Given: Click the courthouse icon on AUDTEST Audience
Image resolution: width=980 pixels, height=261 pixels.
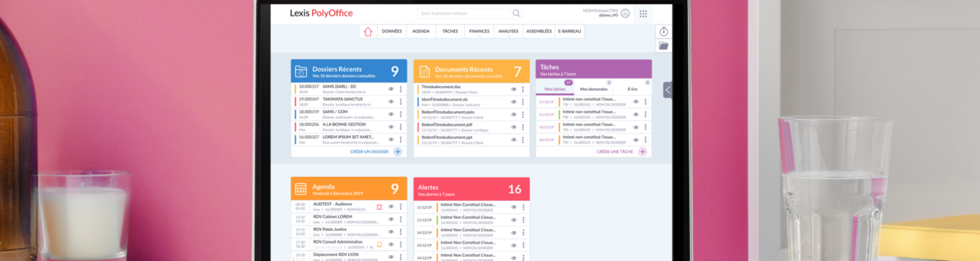Looking at the screenshot, I should pyautogui.click(x=379, y=207).
